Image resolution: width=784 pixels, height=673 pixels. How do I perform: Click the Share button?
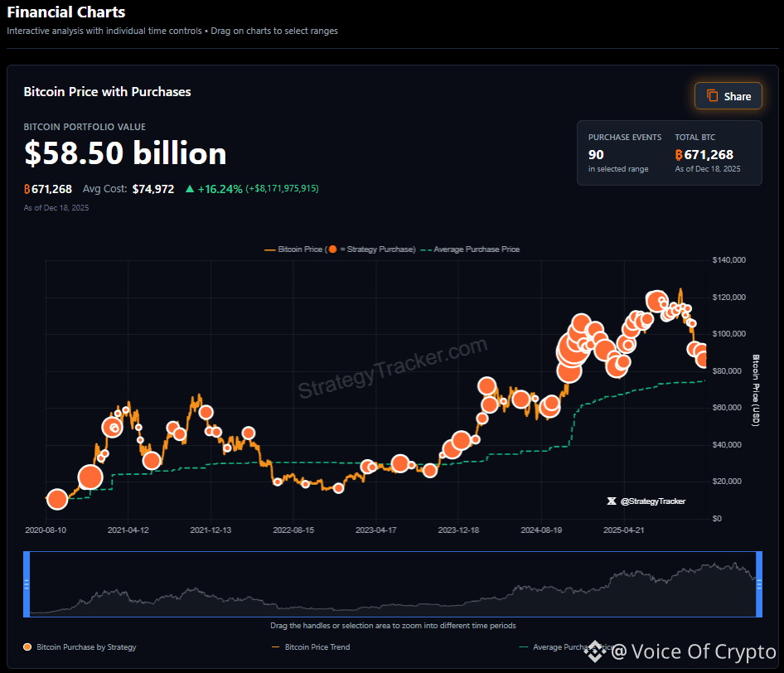(728, 96)
